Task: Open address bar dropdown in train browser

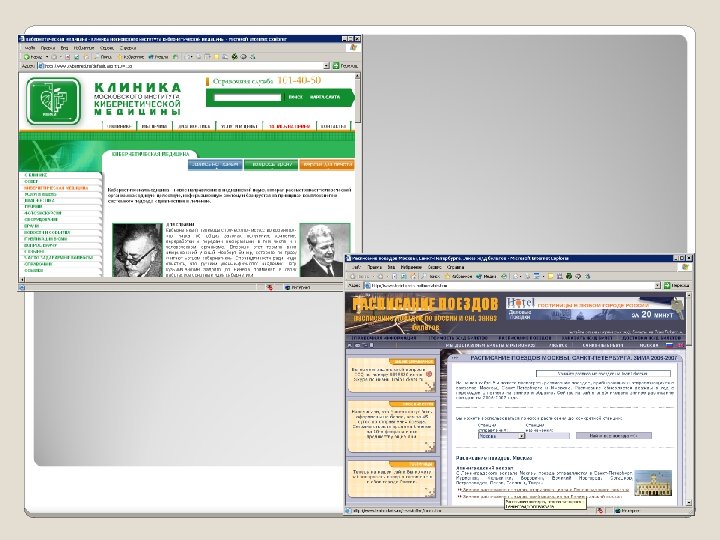Action: click(x=657, y=285)
